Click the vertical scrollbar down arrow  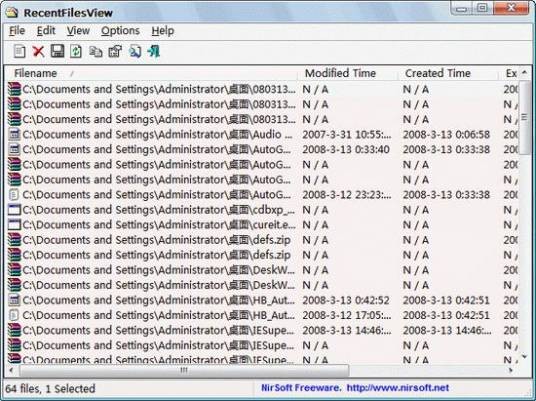(x=525, y=357)
